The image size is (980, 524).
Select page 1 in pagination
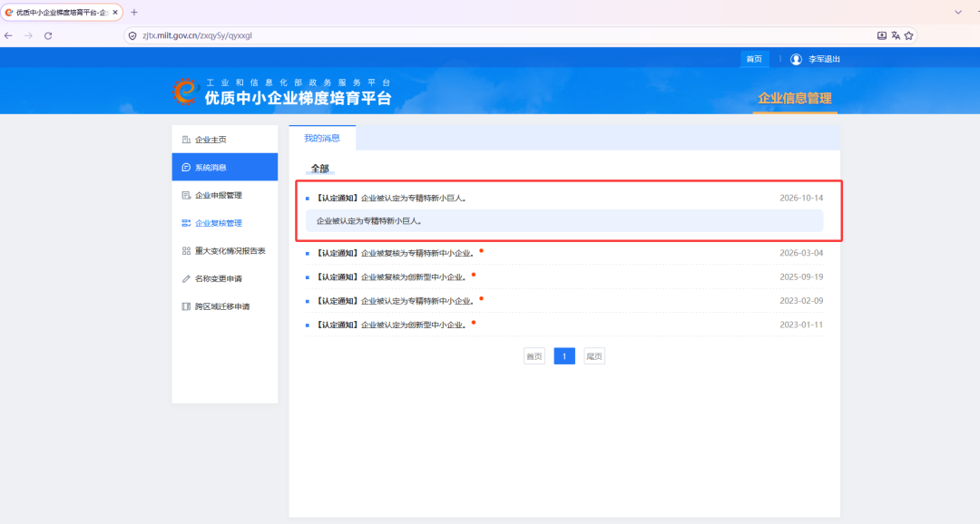(x=564, y=356)
